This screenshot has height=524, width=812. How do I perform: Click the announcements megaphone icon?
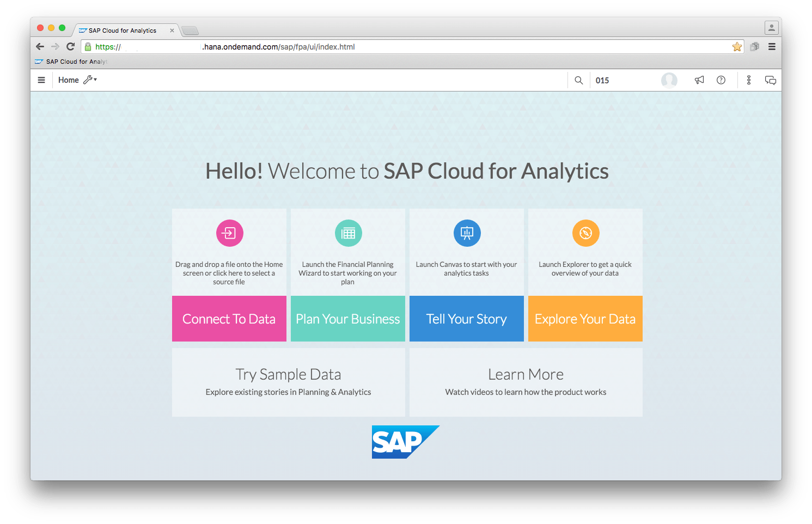point(699,80)
